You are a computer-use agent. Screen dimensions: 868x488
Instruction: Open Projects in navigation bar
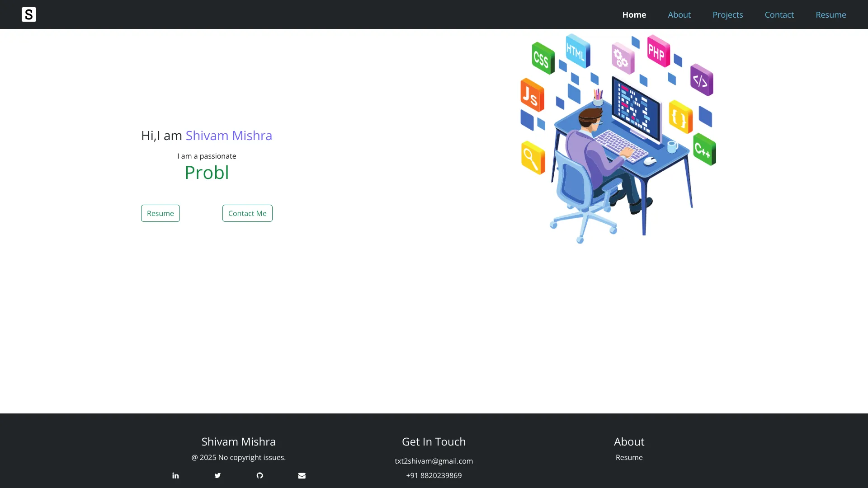click(727, 14)
